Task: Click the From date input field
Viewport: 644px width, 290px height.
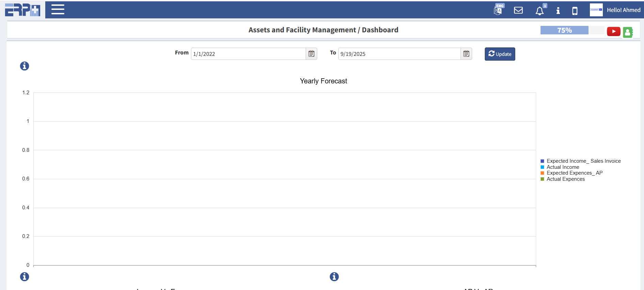Action: click(248, 54)
